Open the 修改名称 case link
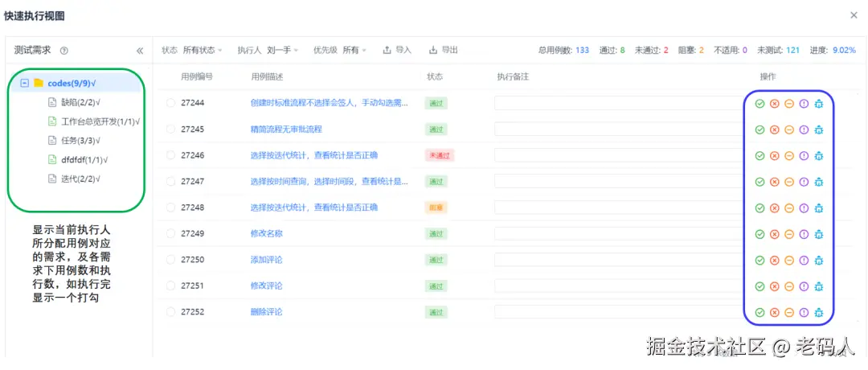This screenshot has height=370, width=868. (266, 233)
